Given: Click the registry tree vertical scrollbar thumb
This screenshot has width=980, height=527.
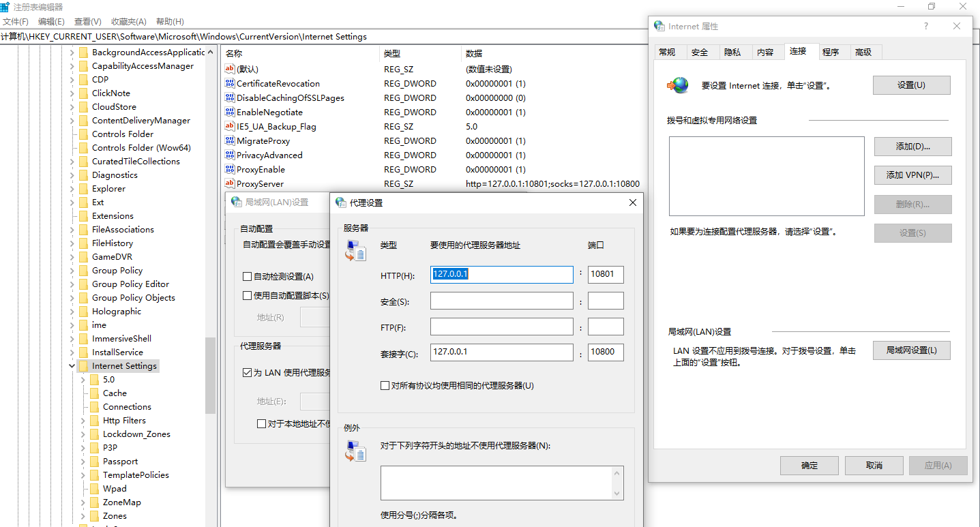Looking at the screenshot, I should 211,375.
